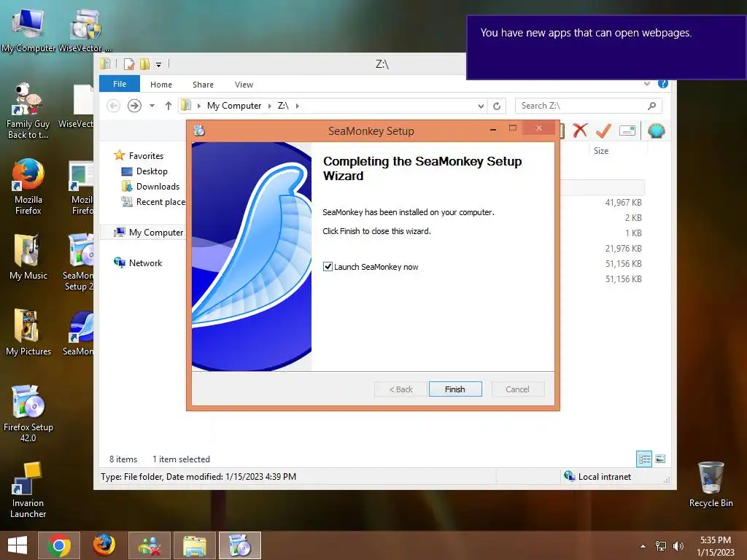Select Network in navigation pane
This screenshot has width=747, height=560.
(x=145, y=262)
